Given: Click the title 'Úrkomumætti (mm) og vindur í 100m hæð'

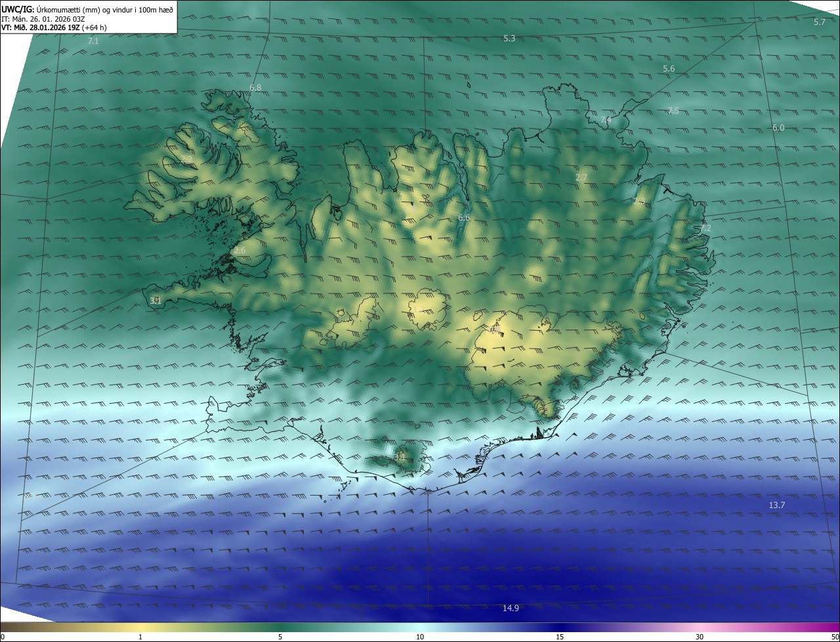Looking at the screenshot, I should [x=106, y=9].
